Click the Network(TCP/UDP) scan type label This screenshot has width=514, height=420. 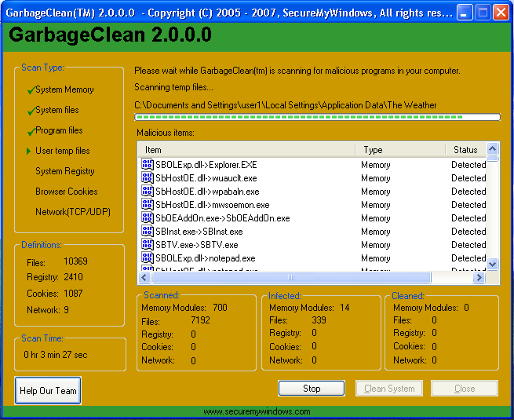[x=73, y=212]
